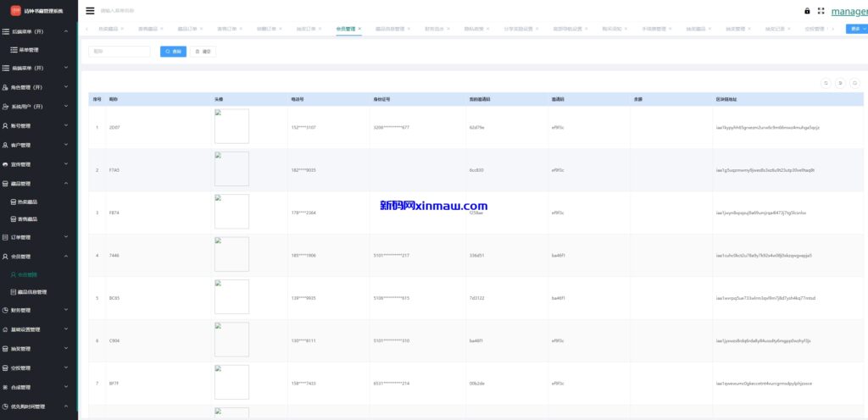Image resolution: width=868 pixels, height=420 pixels.
Task: Switch to the 财务流水 tab
Action: tap(432, 29)
